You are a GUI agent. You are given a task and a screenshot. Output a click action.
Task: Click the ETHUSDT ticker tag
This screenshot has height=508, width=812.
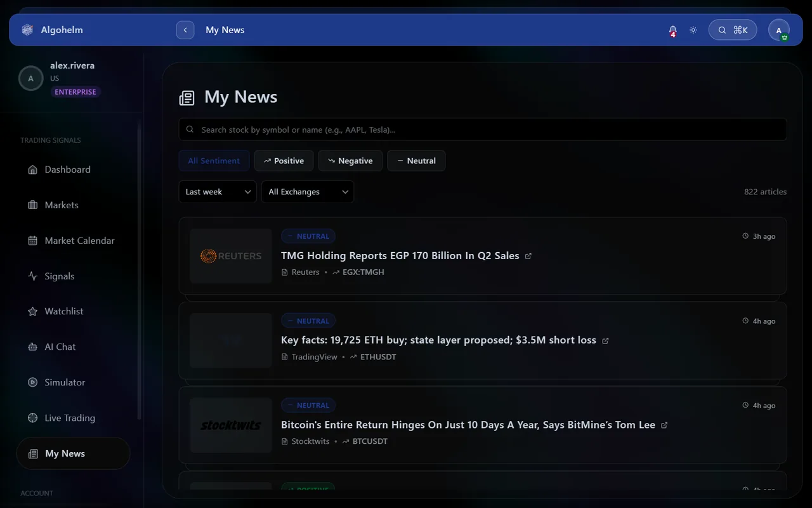pyautogui.click(x=373, y=357)
